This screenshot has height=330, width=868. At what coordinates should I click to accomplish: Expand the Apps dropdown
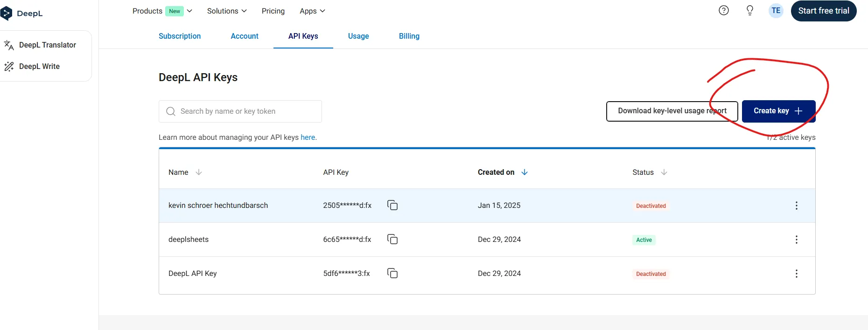tap(312, 11)
